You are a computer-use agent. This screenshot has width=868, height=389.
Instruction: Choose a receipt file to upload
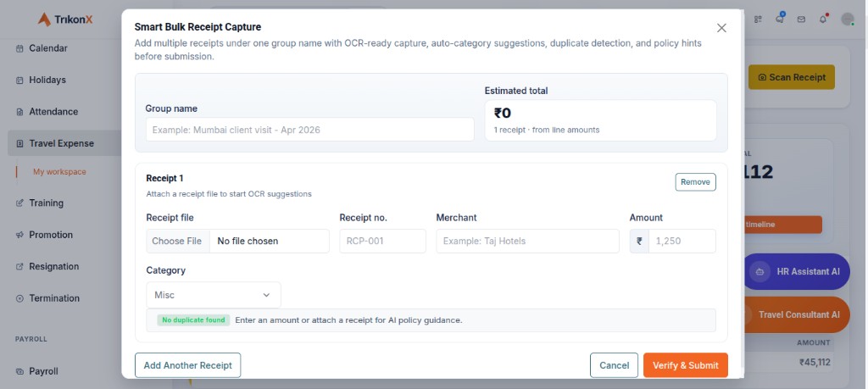(x=178, y=242)
